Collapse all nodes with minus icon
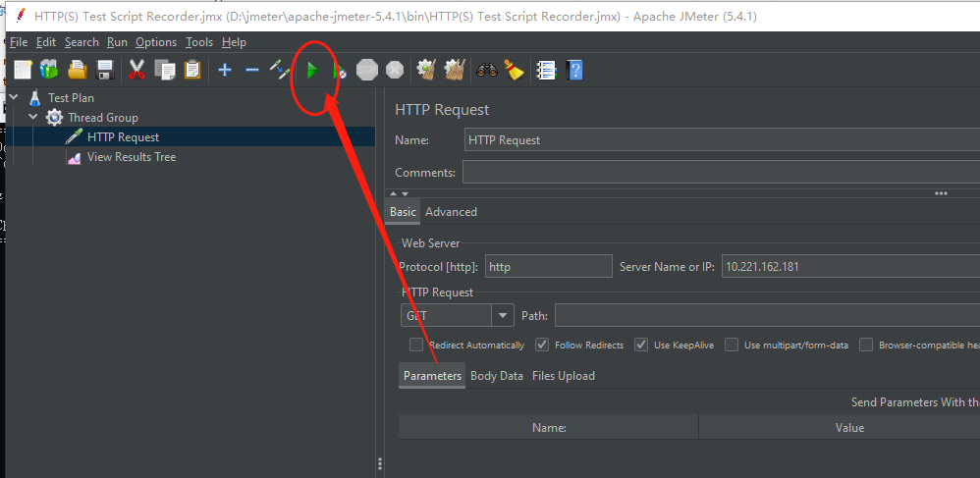Image resolution: width=980 pixels, height=478 pixels. click(x=252, y=70)
